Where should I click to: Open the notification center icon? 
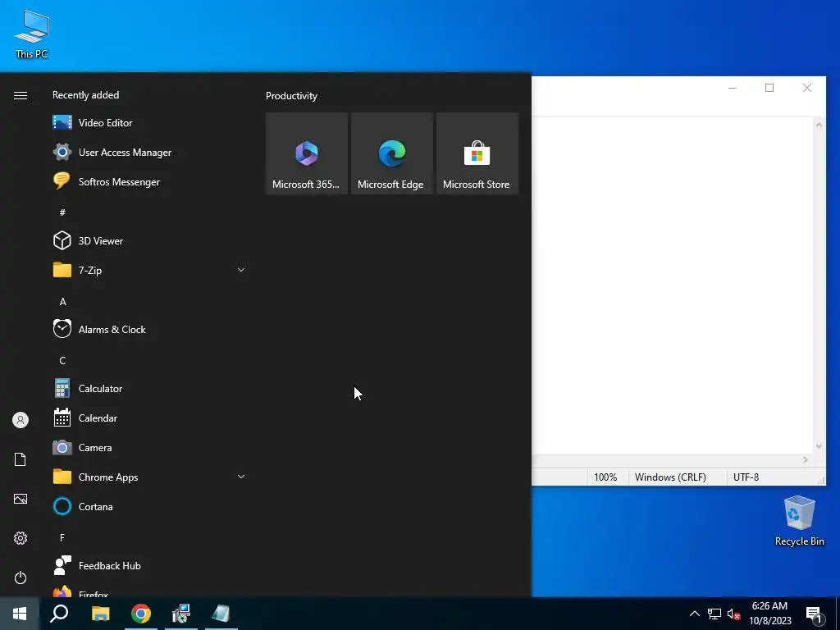click(x=814, y=614)
